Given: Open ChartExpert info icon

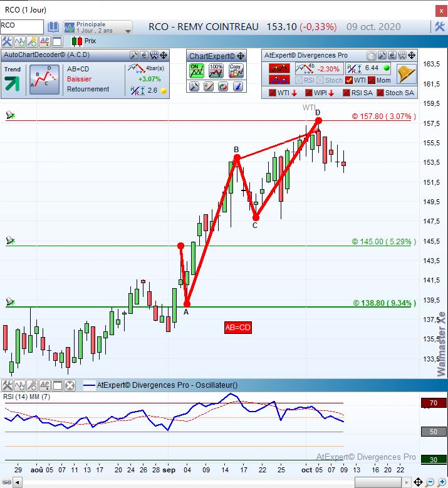Looking at the screenshot, I should coord(238,86).
